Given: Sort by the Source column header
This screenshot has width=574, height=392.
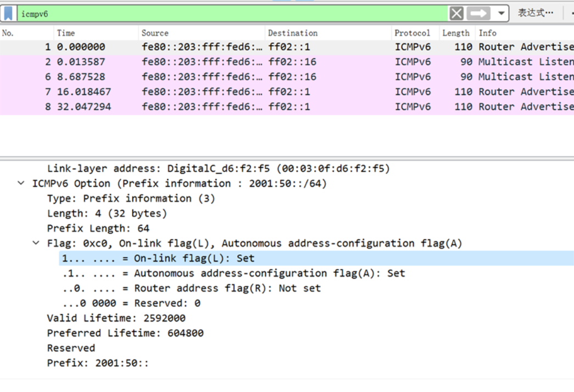Looking at the screenshot, I should click(155, 33).
